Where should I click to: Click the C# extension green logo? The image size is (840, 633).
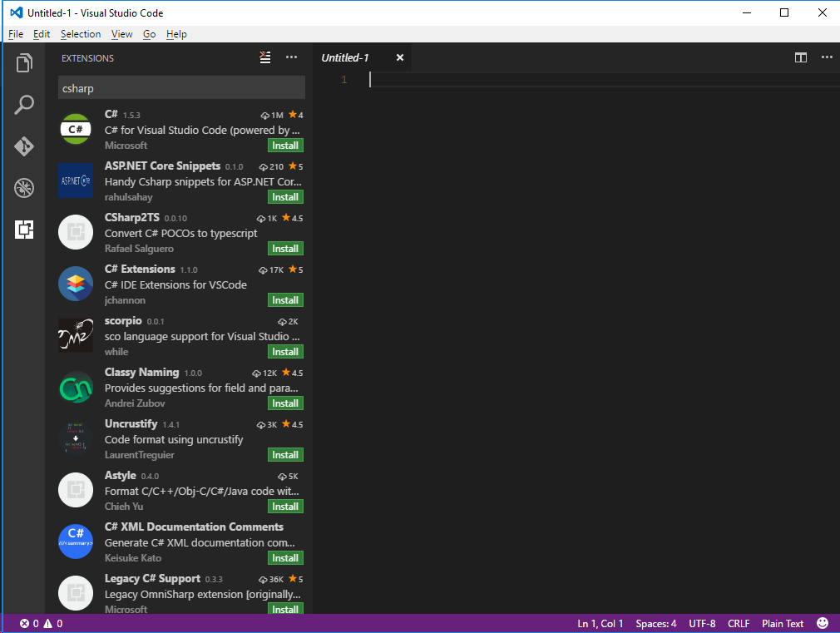coord(76,129)
